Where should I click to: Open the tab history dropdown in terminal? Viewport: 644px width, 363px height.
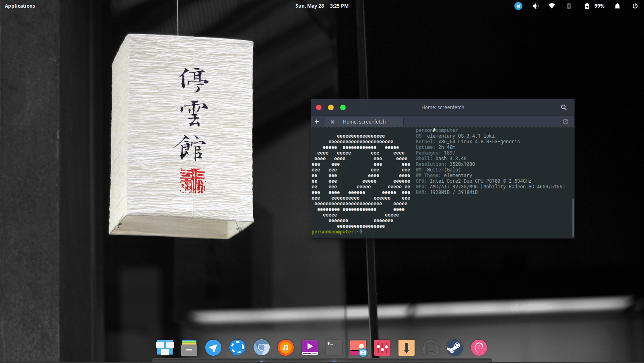(x=565, y=122)
